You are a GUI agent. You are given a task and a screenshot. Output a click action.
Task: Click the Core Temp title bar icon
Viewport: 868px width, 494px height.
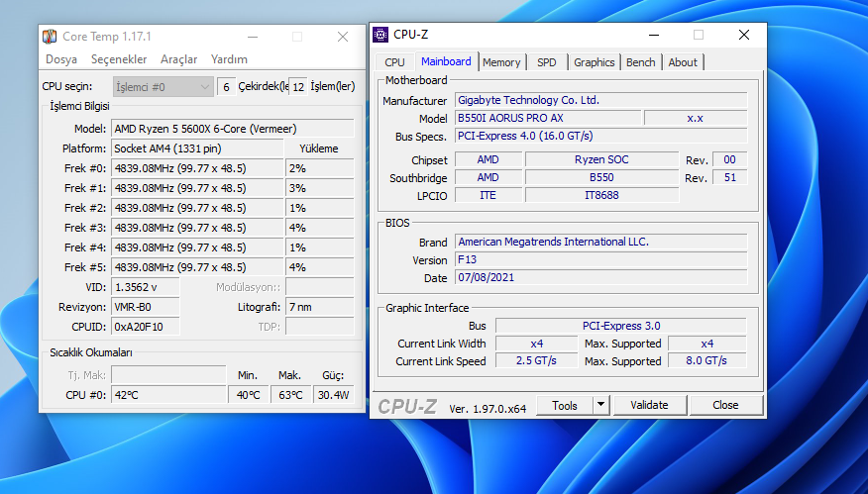(50, 37)
